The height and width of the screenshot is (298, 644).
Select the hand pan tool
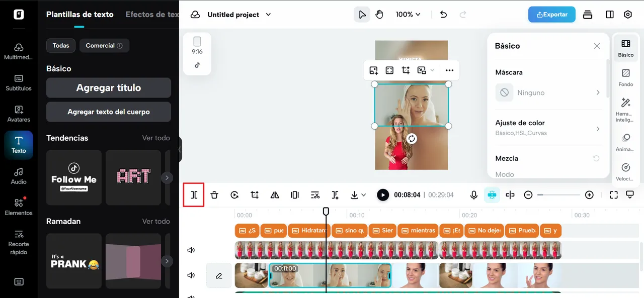coord(379,15)
